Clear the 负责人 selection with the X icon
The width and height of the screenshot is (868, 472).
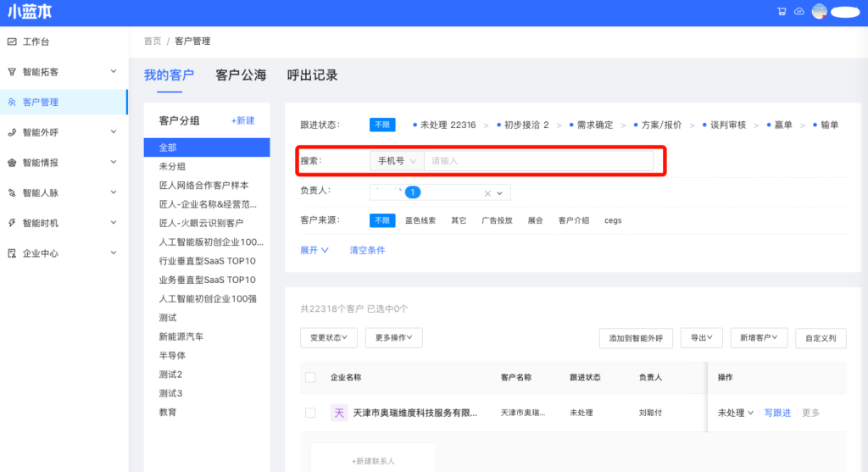487,193
